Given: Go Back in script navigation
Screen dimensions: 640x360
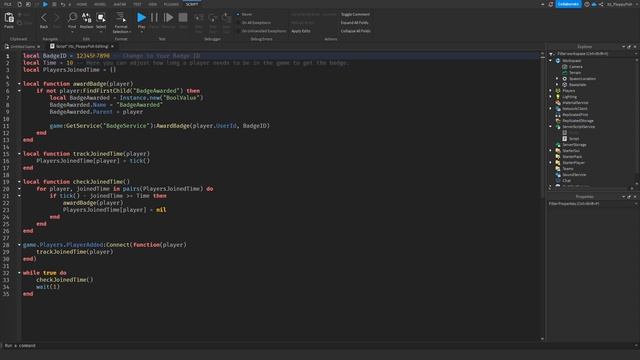Looking at the screenshot, I should pos(44,20).
